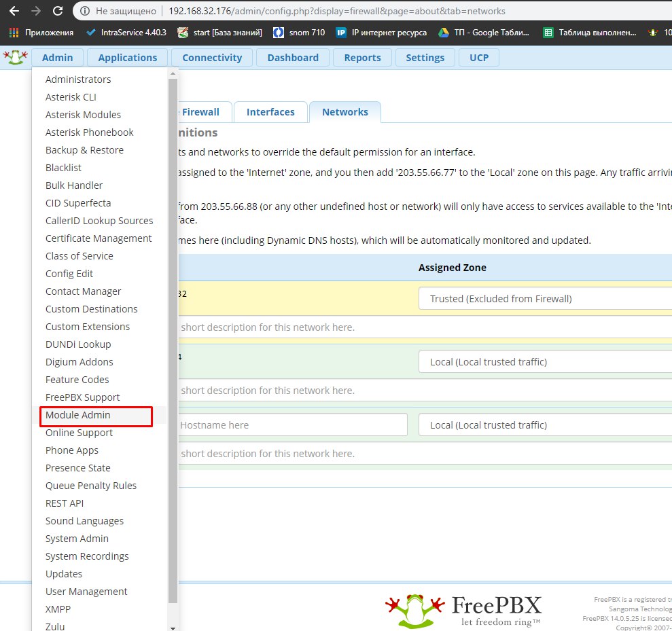Viewport: 672px width, 631px height.
Task: Open Contact Manager
Action: click(x=83, y=291)
